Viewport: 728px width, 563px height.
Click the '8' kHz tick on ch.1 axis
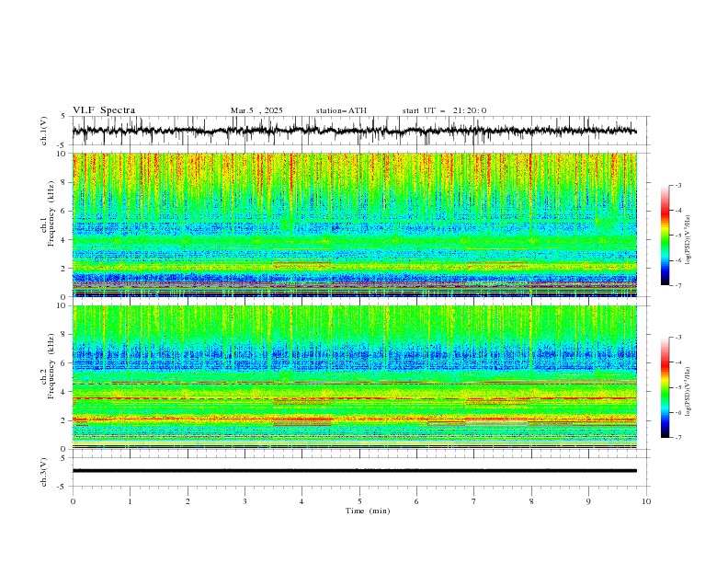coord(65,182)
